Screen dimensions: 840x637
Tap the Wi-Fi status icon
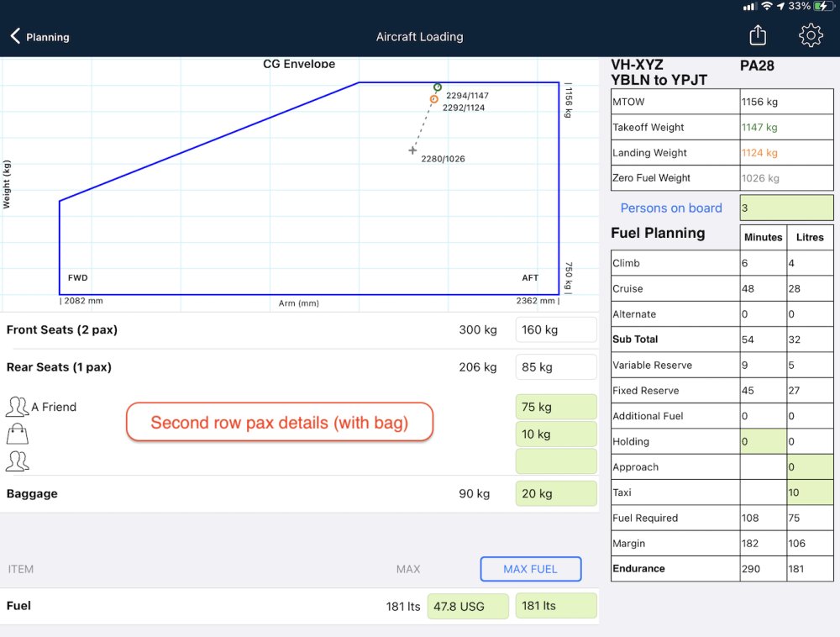(x=767, y=6)
